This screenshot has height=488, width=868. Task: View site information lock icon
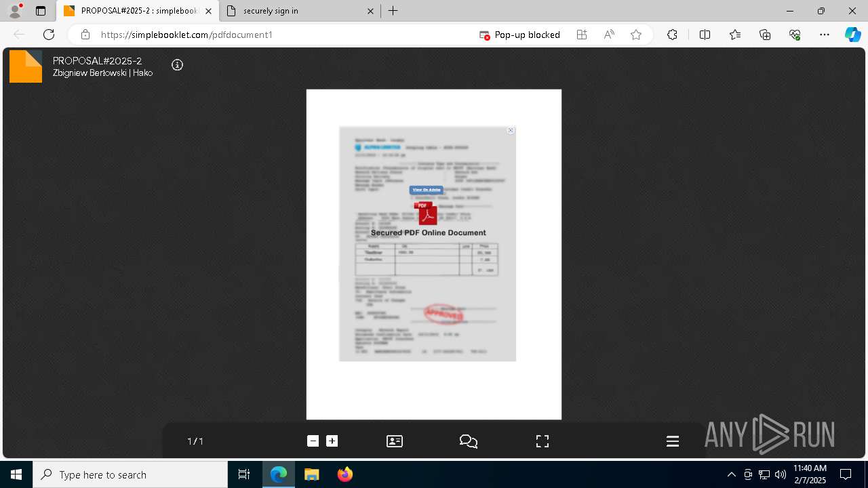pyautogui.click(x=85, y=35)
